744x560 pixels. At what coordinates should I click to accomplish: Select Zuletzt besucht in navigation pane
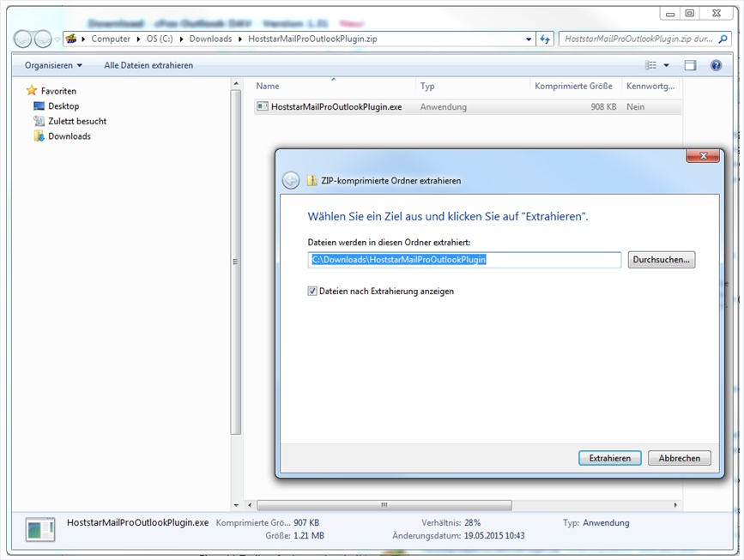coord(77,122)
